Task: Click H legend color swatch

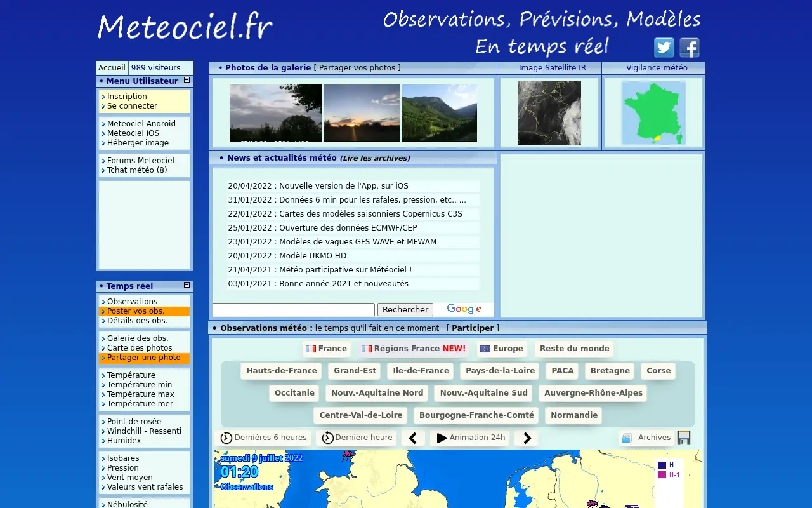Action: (662, 465)
